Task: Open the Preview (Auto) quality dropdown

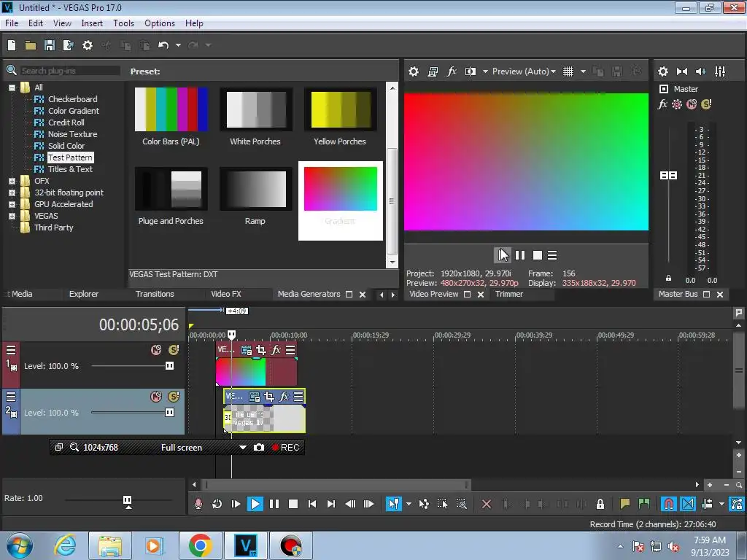Action: click(x=524, y=71)
